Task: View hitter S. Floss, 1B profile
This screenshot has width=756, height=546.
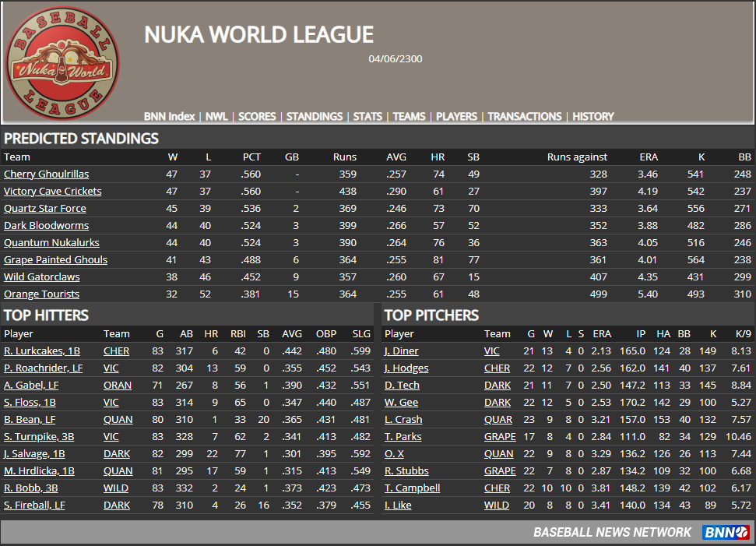Action: pos(30,402)
